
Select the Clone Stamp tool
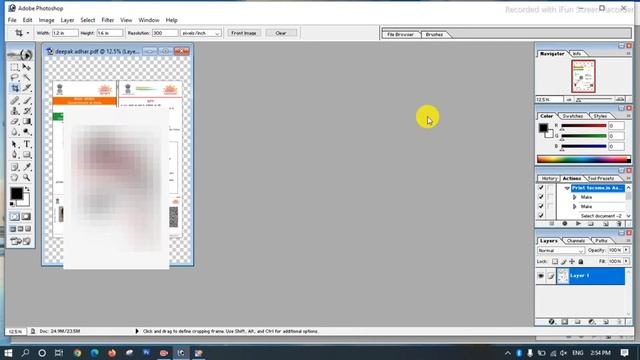tap(15, 111)
